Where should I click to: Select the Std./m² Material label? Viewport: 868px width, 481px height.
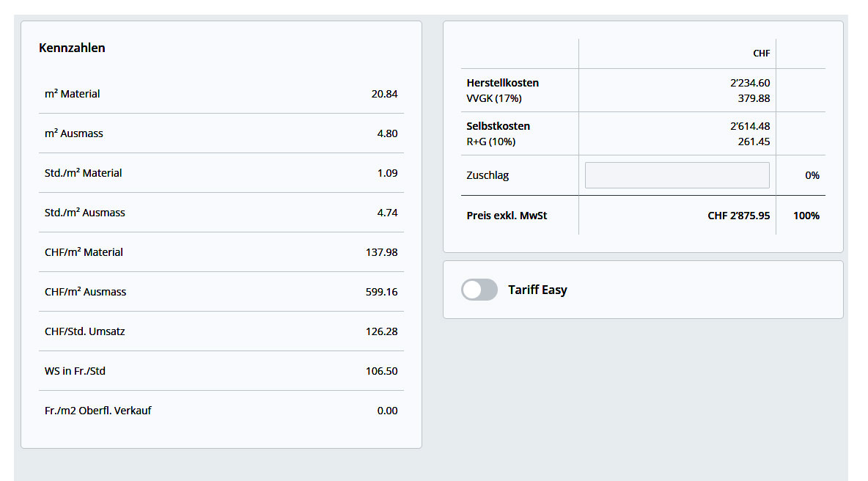83,173
